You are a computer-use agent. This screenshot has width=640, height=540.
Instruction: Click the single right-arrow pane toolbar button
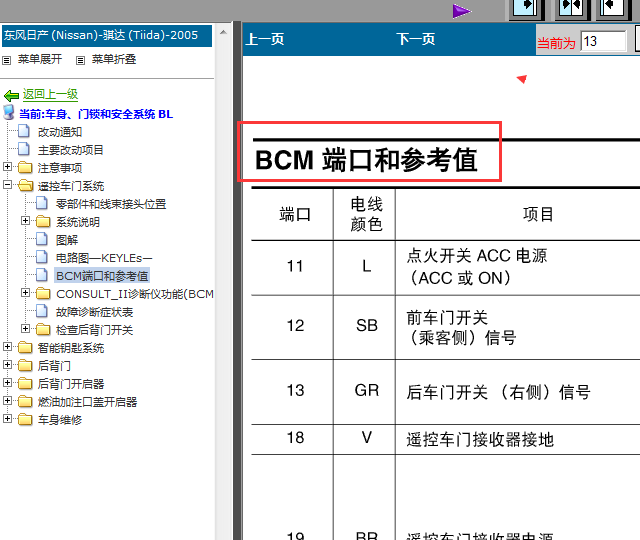[525, 8]
